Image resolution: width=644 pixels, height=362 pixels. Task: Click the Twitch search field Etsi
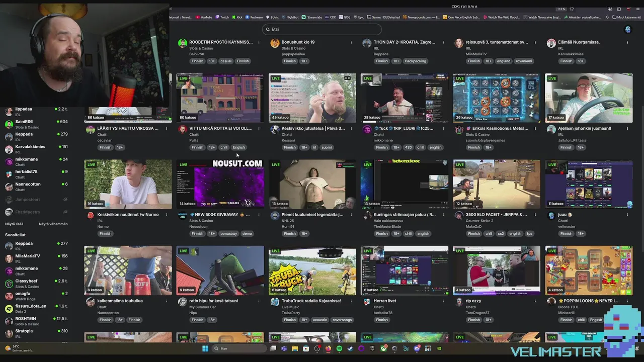(x=322, y=29)
